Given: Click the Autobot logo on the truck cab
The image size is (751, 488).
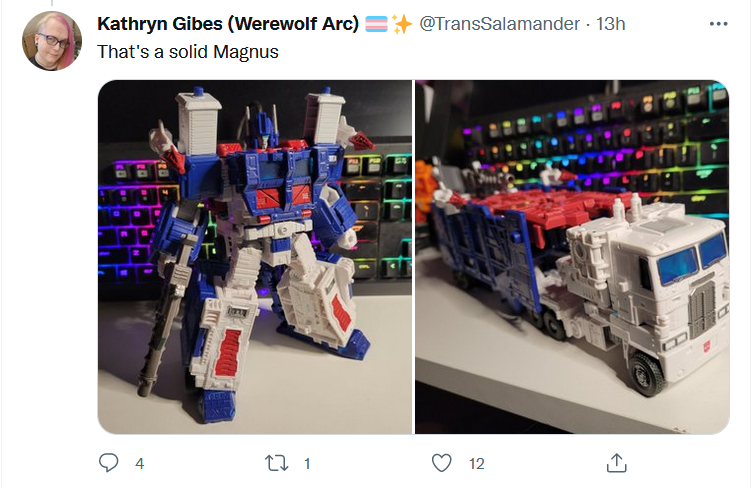Looking at the screenshot, I should [706, 344].
